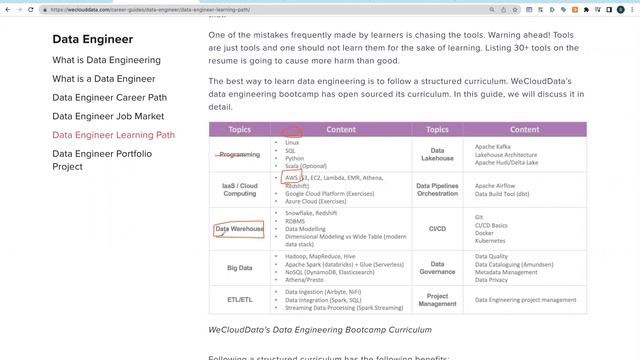Click Data Quality entry
Viewport: 640px width, 360px height.
[491, 256]
